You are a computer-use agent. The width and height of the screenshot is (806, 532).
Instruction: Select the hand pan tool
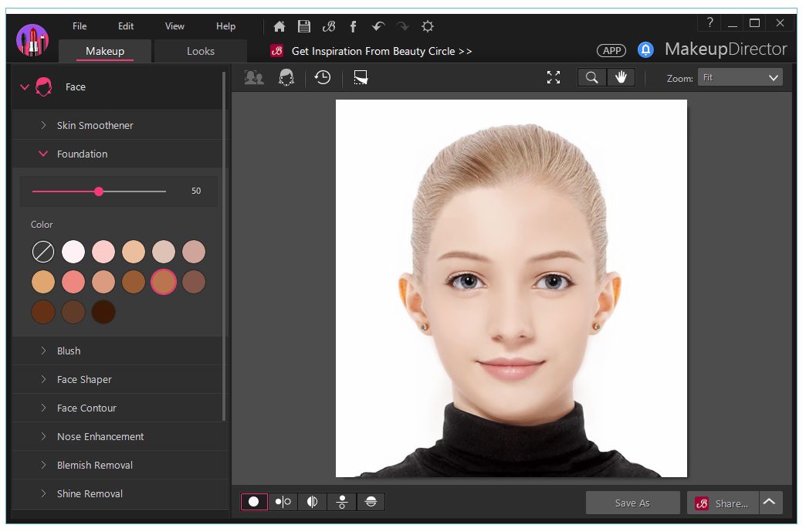click(x=621, y=77)
